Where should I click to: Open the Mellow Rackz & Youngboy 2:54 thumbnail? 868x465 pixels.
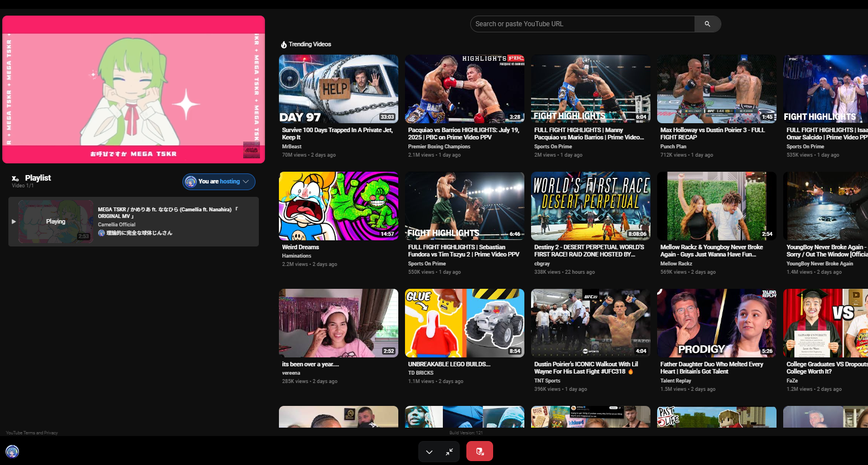click(x=717, y=206)
